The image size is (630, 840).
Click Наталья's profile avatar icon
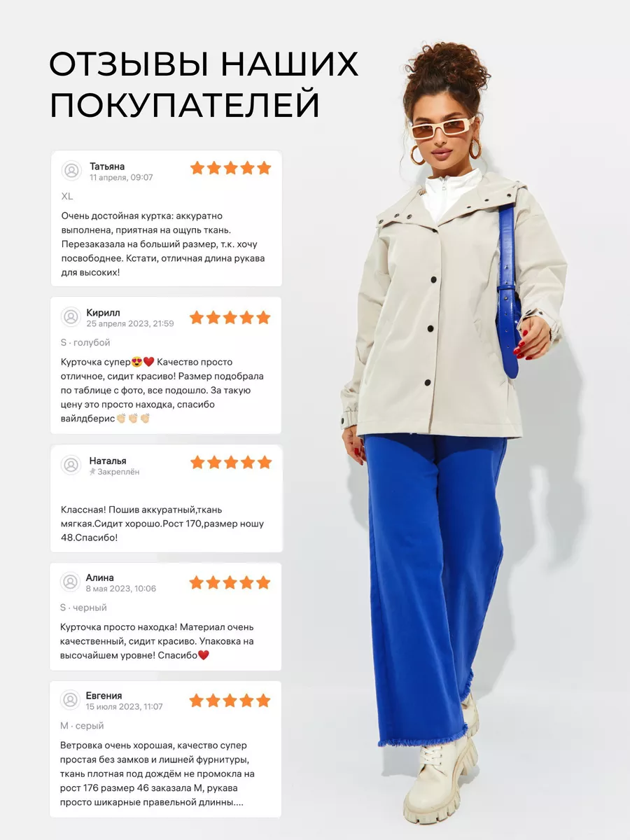[x=71, y=465]
